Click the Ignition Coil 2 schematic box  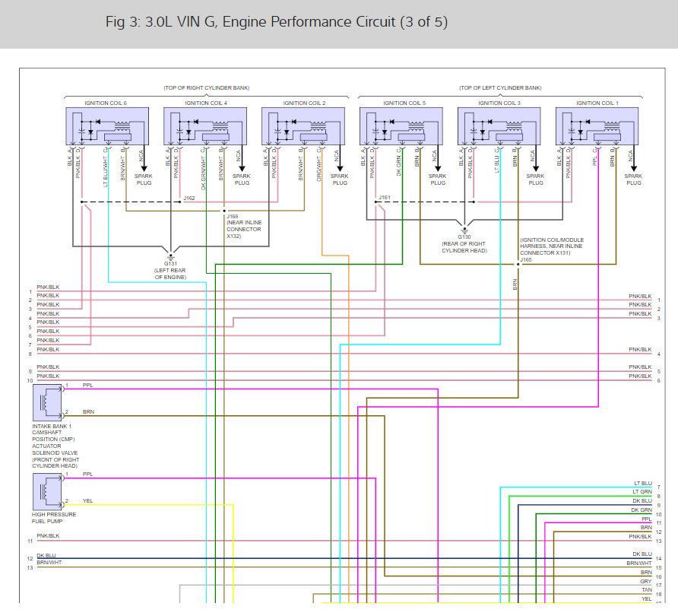[303, 126]
